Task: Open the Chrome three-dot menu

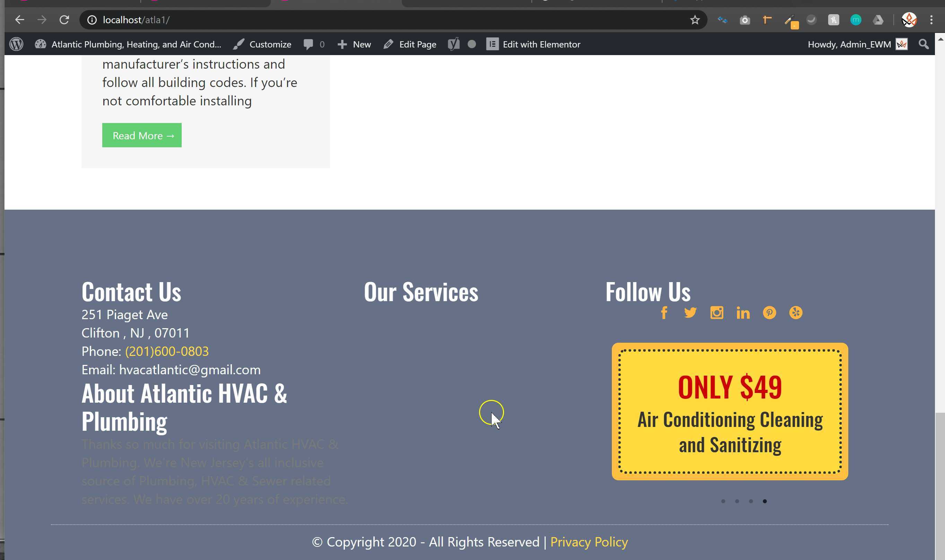Action: [931, 20]
